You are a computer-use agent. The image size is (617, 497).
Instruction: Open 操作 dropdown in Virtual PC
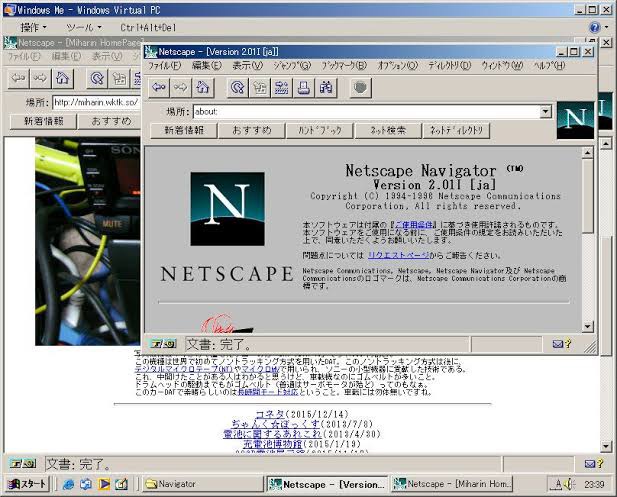pos(33,27)
